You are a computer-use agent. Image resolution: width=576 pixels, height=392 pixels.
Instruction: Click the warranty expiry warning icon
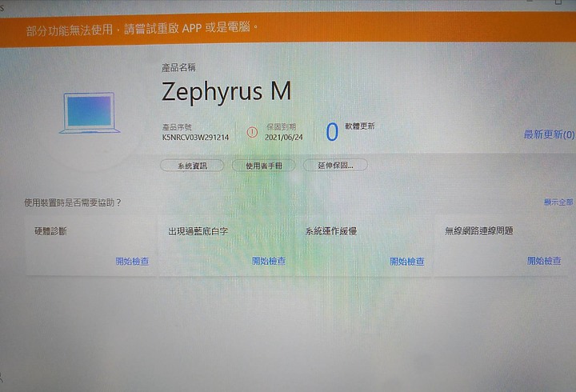click(252, 132)
